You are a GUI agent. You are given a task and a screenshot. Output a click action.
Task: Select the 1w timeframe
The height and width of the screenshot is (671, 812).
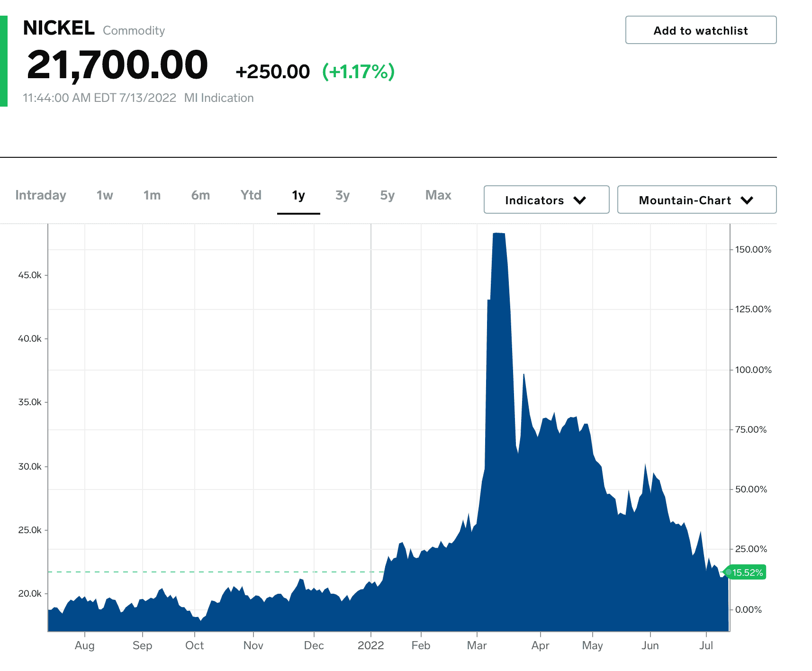click(x=104, y=195)
